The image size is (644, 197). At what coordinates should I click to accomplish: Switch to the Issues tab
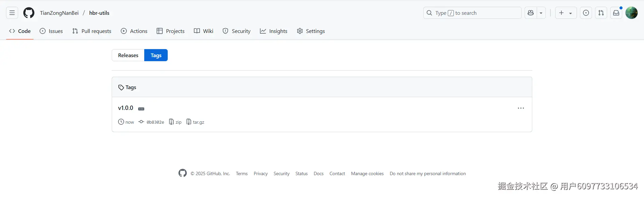pos(51,31)
